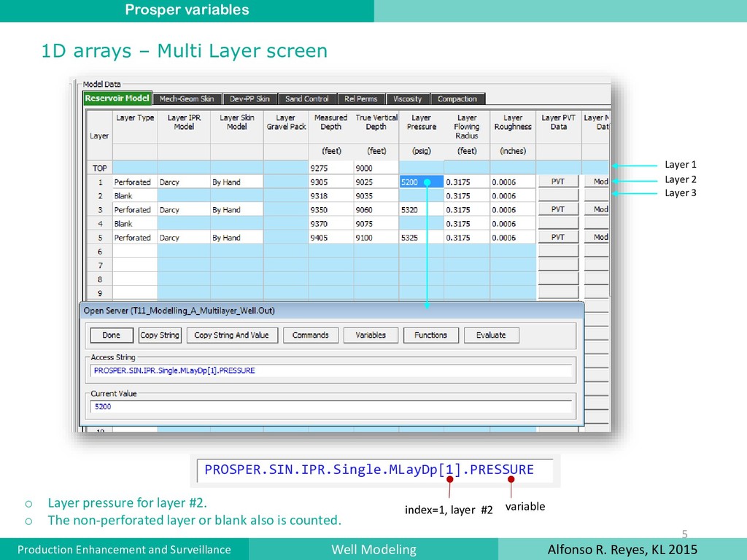Switch to the Viscosity tab

coord(408,99)
